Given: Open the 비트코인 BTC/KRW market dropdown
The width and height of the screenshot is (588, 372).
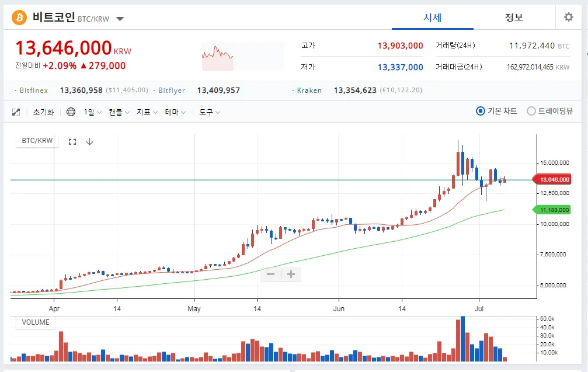Looking at the screenshot, I should 120,19.
